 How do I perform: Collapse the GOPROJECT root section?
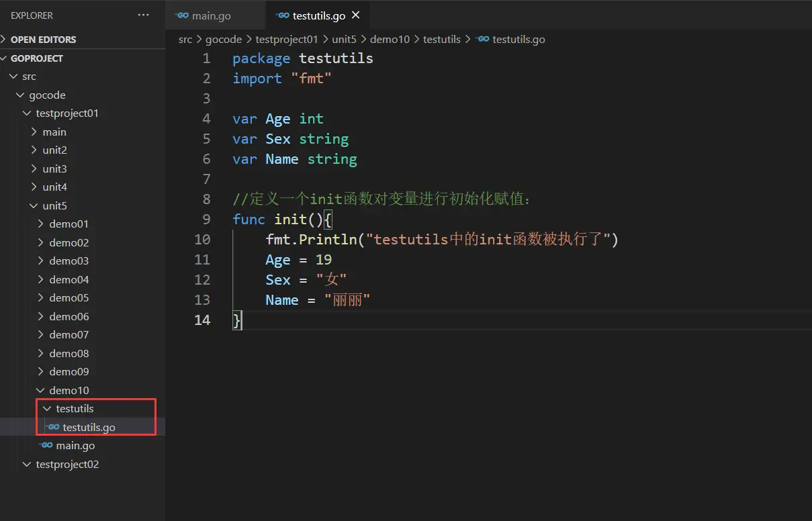click(x=36, y=58)
